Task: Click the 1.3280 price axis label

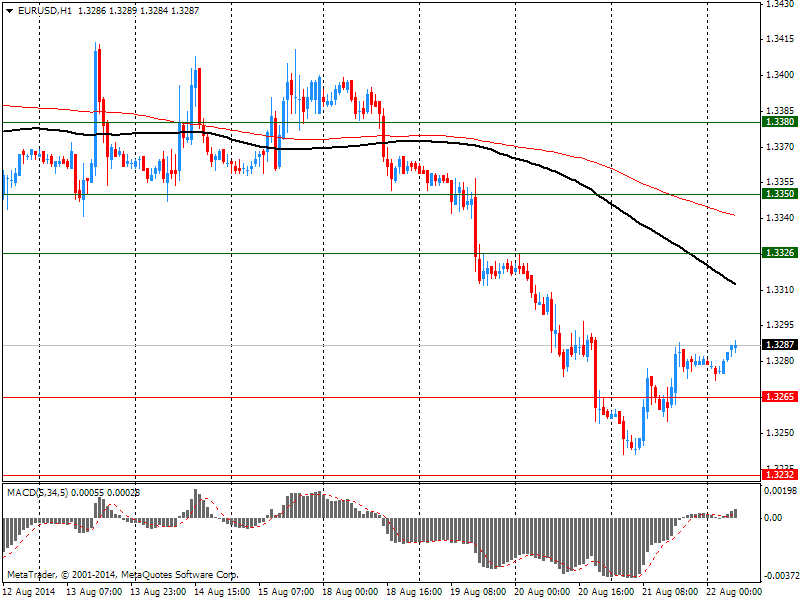Action: click(780, 361)
